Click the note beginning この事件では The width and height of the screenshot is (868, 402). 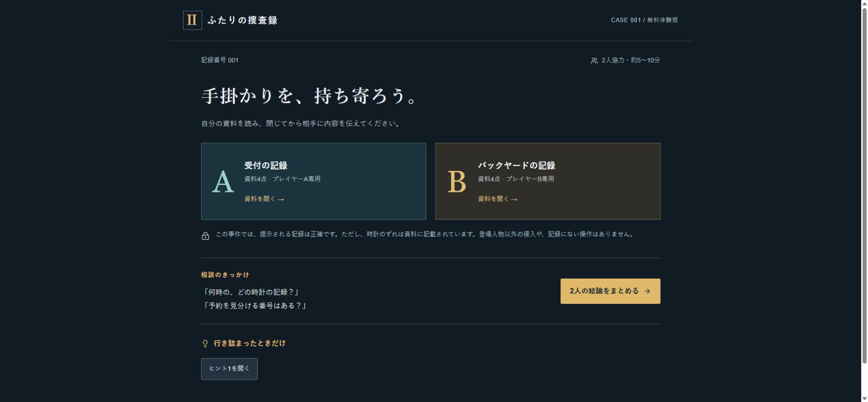[426, 234]
